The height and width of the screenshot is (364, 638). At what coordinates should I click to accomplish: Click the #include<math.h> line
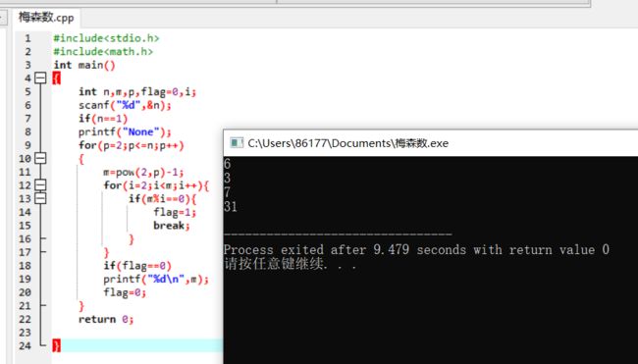[x=103, y=52]
